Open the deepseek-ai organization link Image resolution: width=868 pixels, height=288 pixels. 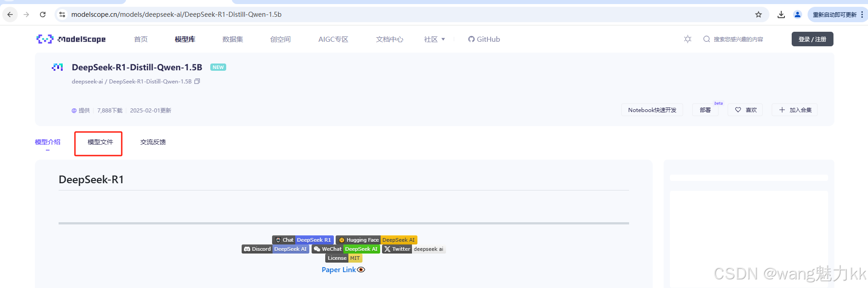[x=87, y=82]
